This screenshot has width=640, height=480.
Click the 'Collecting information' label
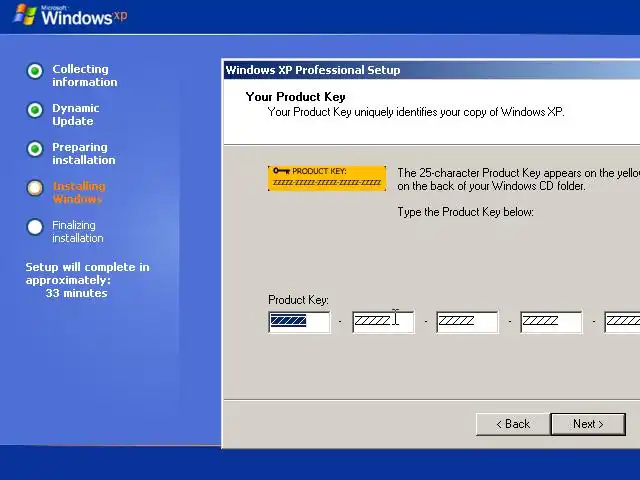pos(85,76)
